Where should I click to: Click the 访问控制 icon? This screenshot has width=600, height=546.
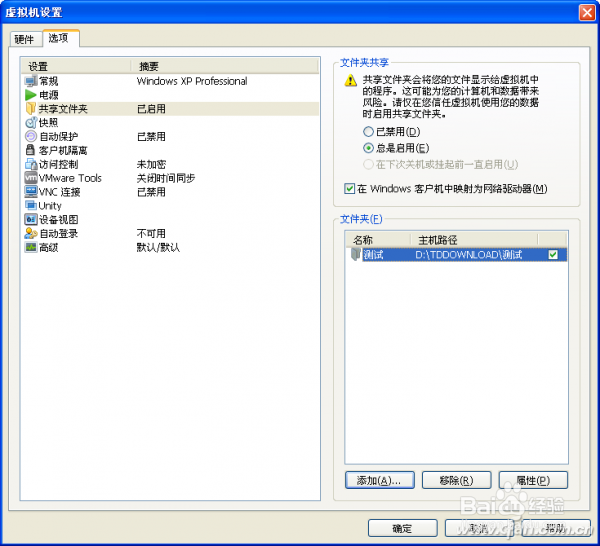pyautogui.click(x=31, y=164)
